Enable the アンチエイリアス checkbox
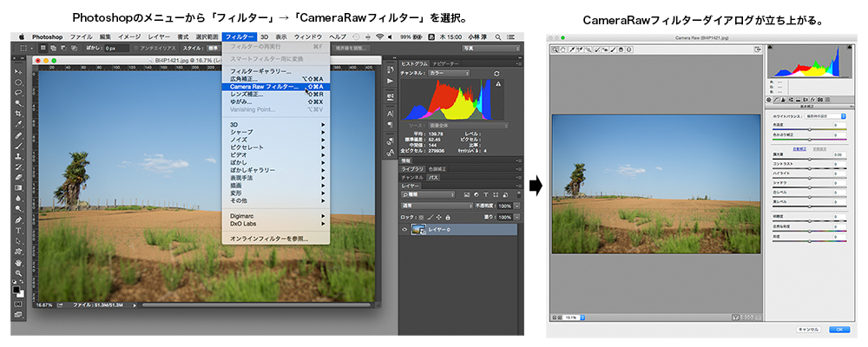 (x=135, y=49)
